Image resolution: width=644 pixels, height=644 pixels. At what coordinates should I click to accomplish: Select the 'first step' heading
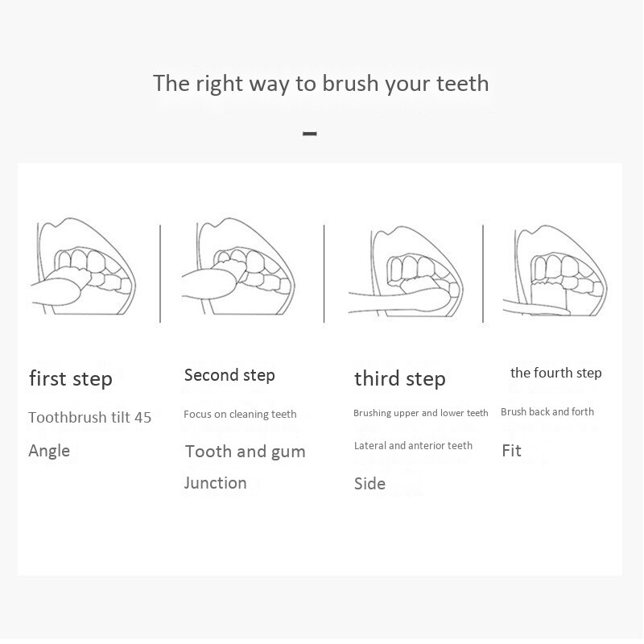71,378
